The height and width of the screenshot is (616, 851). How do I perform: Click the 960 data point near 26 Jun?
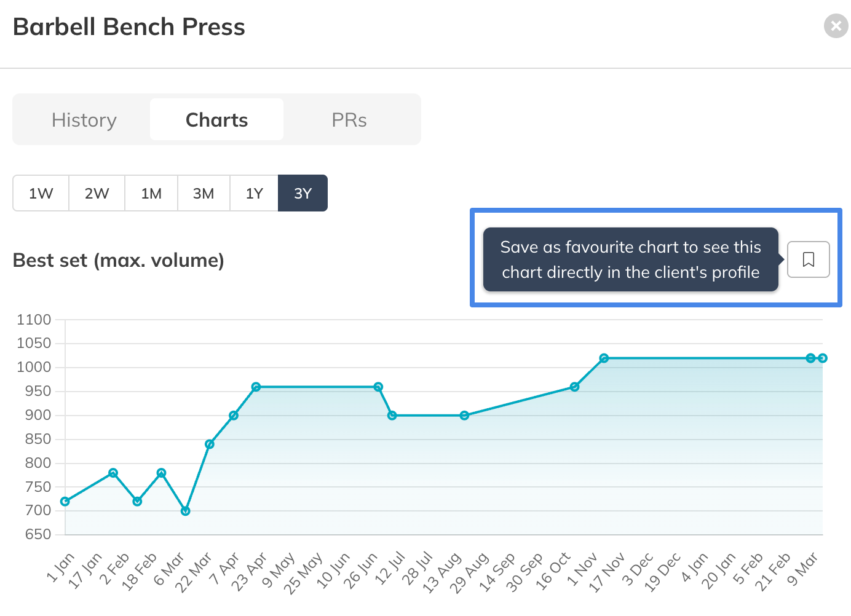coord(378,387)
